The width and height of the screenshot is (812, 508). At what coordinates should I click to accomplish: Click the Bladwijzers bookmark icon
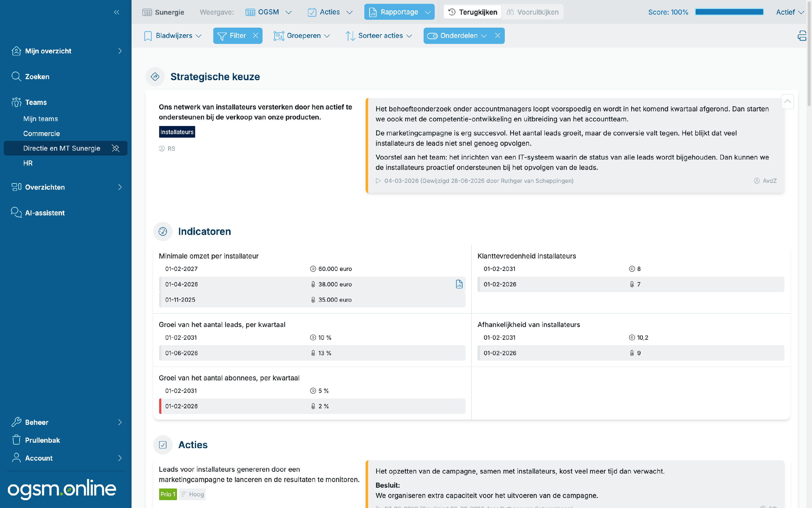[x=148, y=36]
